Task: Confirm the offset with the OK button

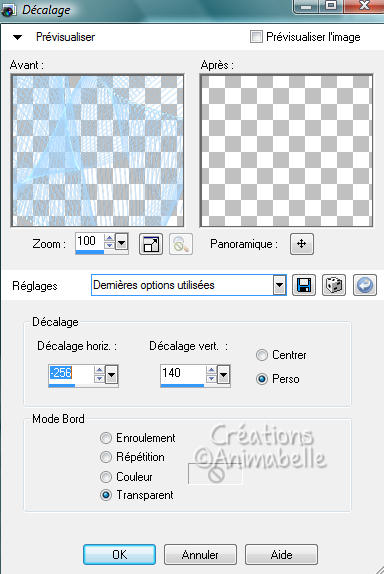Action: [x=120, y=555]
